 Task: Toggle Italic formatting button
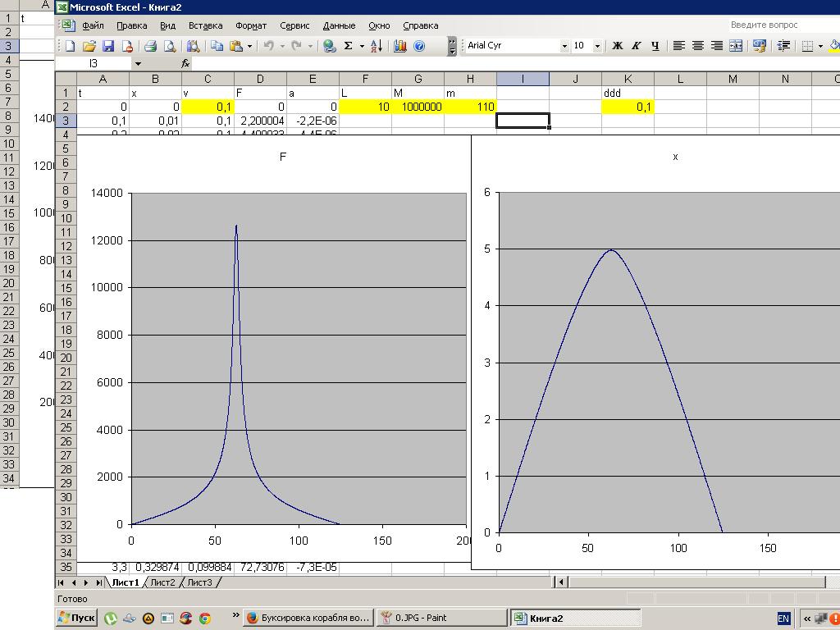click(636, 46)
